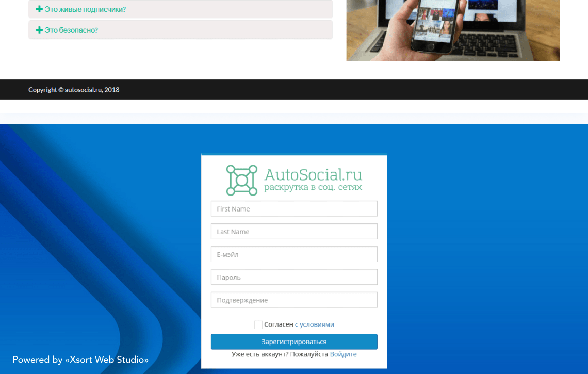Click the copyright autosocial.ru footer text

click(x=74, y=89)
